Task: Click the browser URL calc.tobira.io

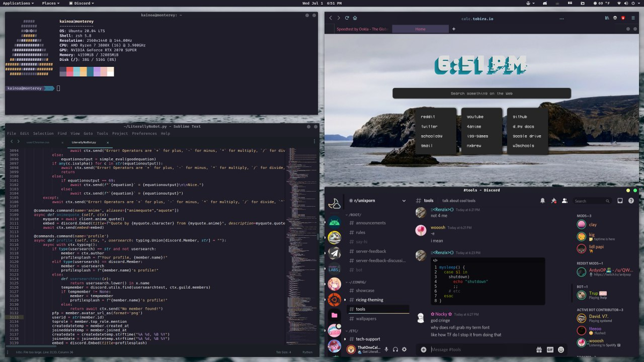Action: pyautogui.click(x=477, y=18)
